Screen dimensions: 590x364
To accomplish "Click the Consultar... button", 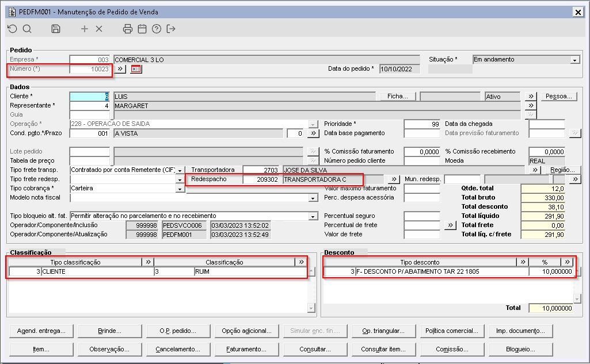I will tap(315, 349).
